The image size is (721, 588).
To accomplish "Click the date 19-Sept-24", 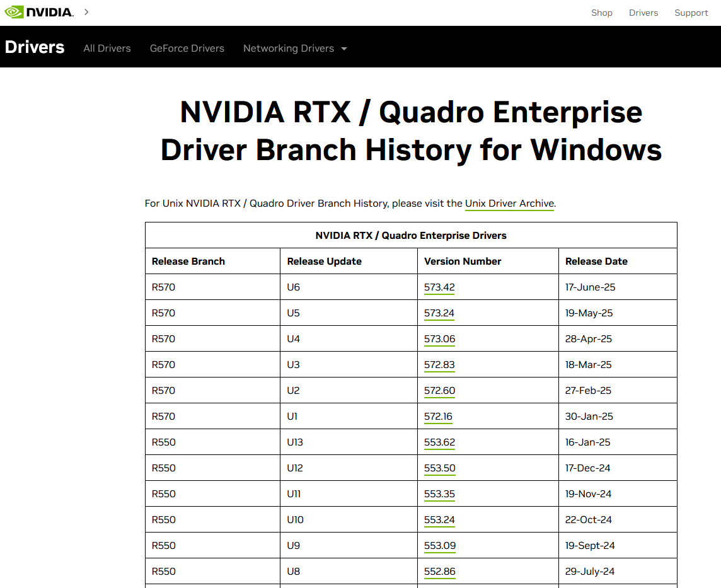I will pos(590,545).
